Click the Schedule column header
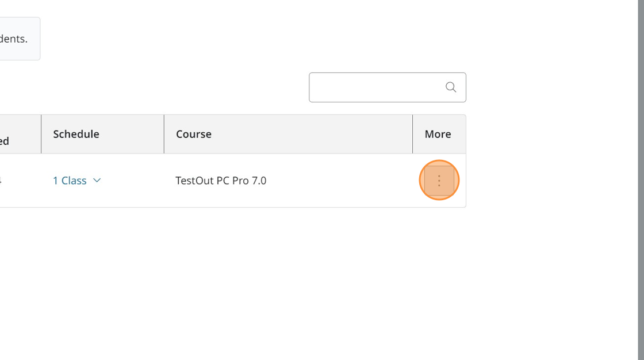644x360 pixels. [x=76, y=134]
